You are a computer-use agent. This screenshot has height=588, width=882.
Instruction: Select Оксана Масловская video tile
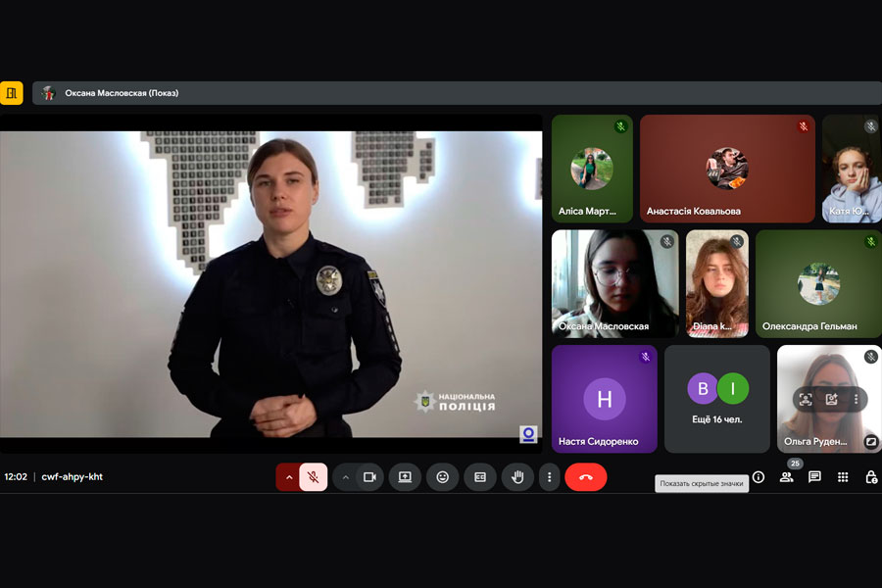(614, 283)
